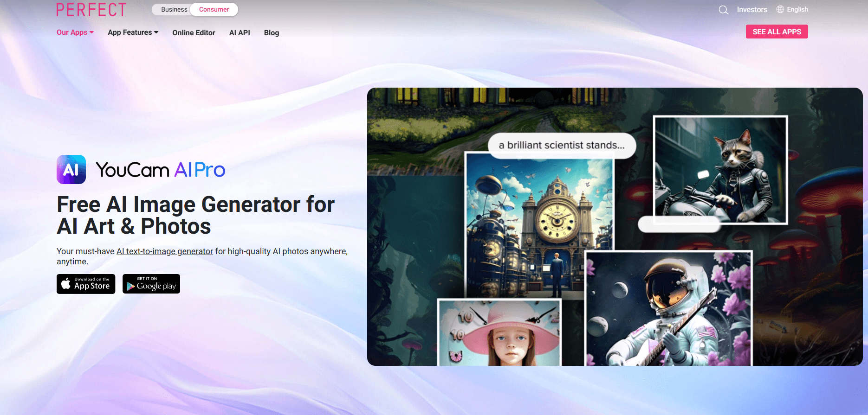868x415 pixels.
Task: Click the cat on motorcycle image
Action: [720, 170]
